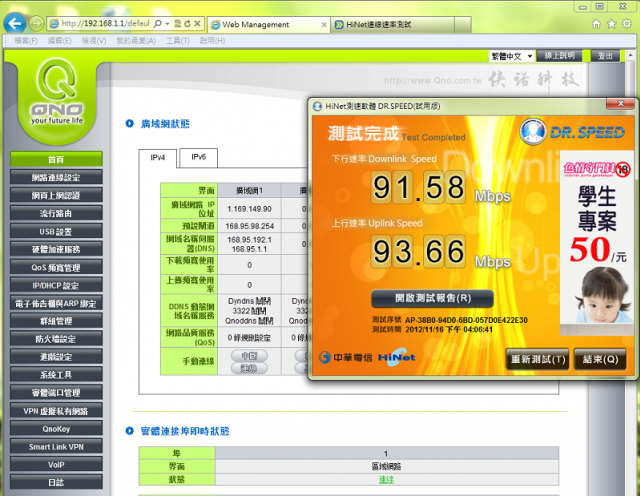This screenshot has height=496, width=640.
Task: Open 網頁上網認證 in sidebar
Action: click(56, 195)
